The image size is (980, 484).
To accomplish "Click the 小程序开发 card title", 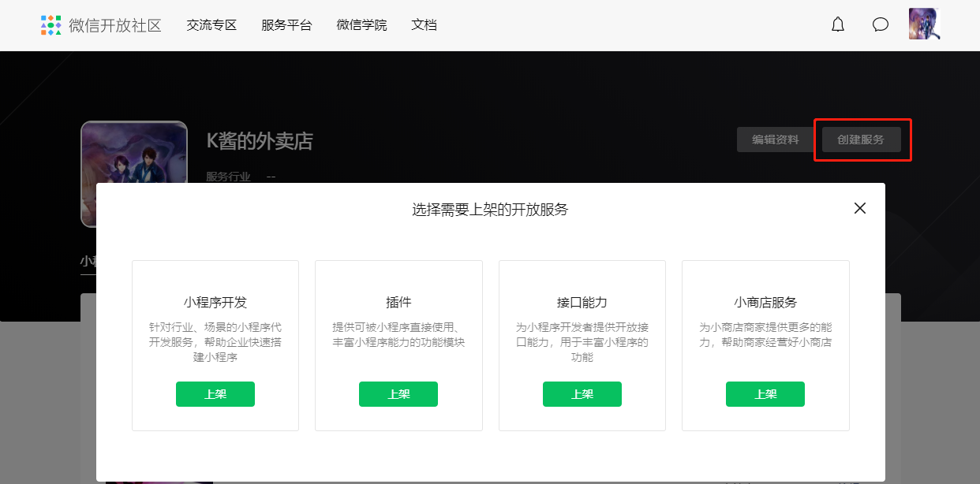I will pos(215,303).
